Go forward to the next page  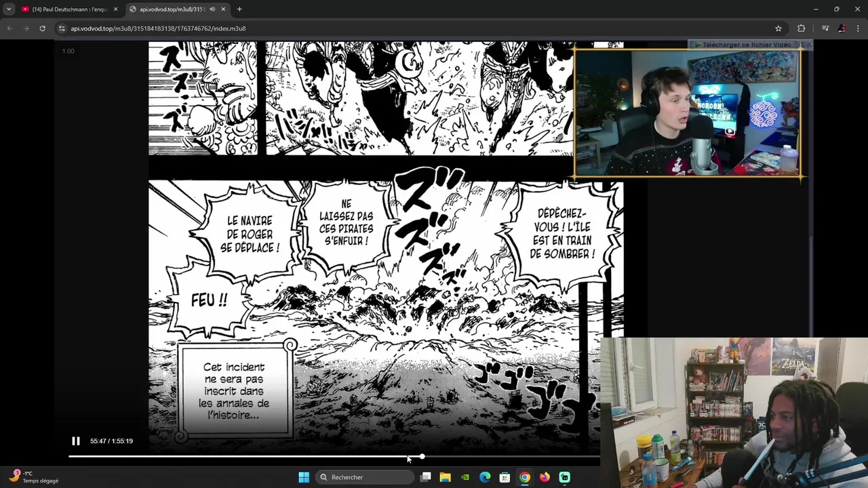[x=26, y=28]
